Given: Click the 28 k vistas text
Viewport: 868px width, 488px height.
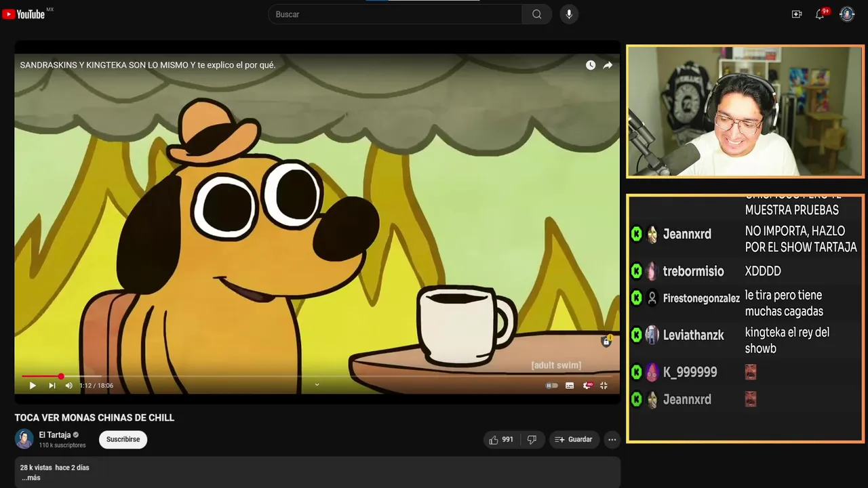Looking at the screenshot, I should (36, 468).
